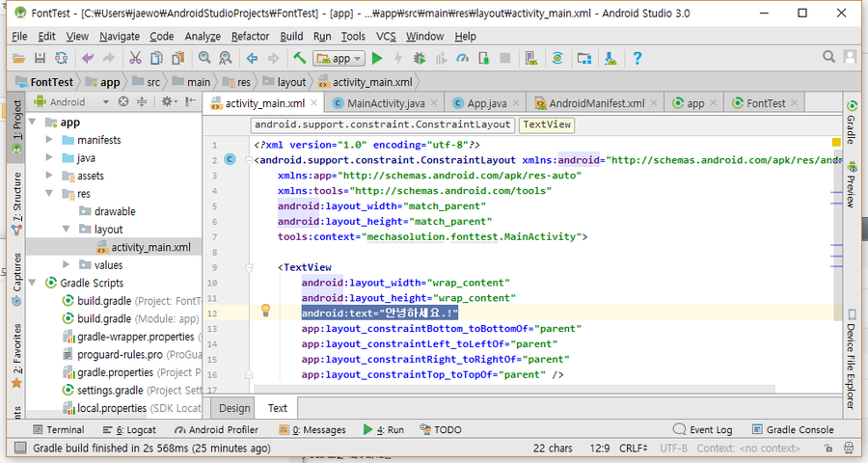868x463 pixels.
Task: Expand the java folder
Action: point(49,158)
